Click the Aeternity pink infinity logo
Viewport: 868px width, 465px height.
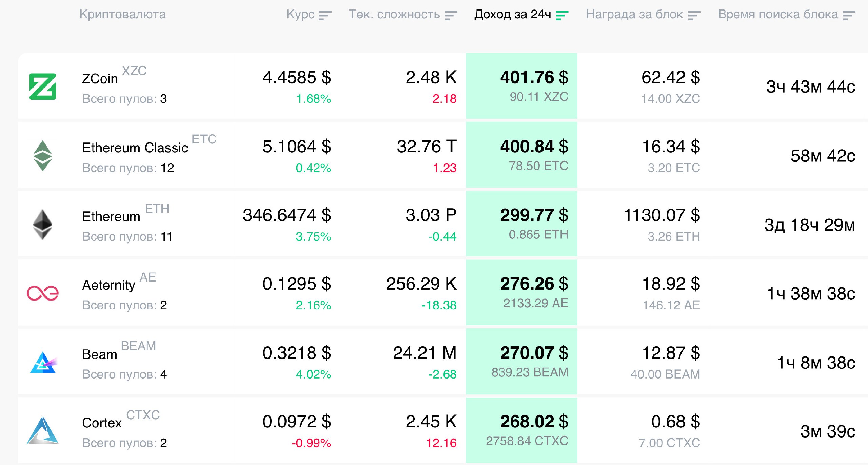click(x=43, y=293)
